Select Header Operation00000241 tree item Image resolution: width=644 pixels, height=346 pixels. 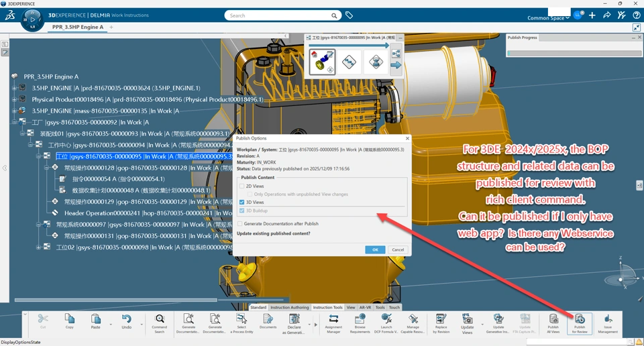[x=148, y=213]
